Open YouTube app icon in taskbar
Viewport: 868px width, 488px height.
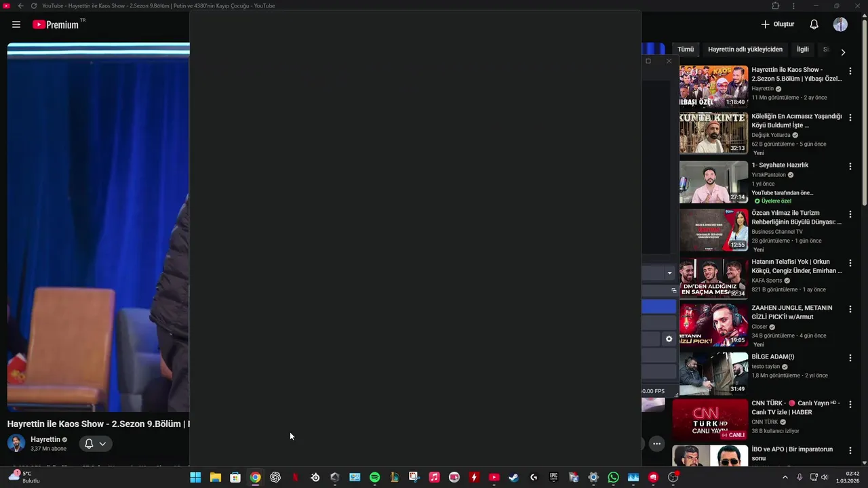[494, 477]
